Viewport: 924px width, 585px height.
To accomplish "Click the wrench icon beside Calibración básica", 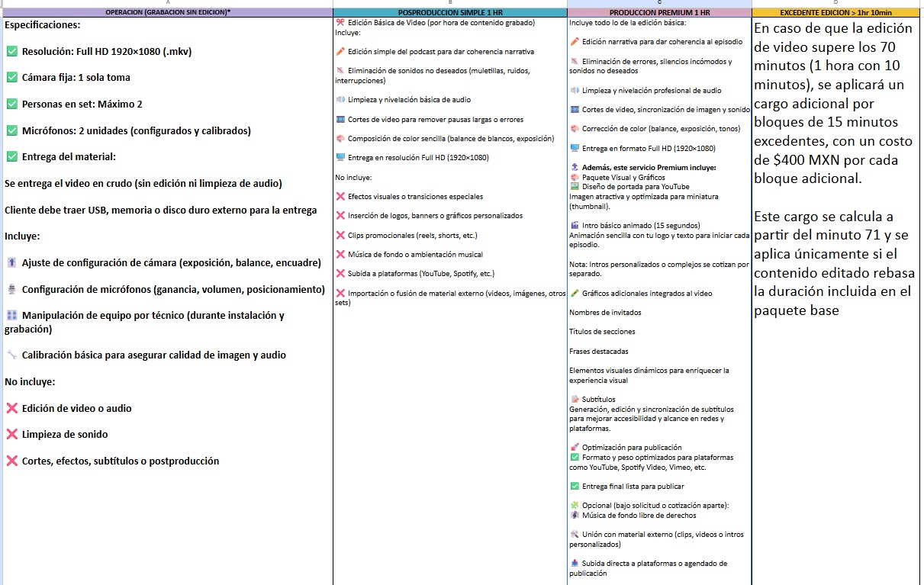I will click(x=11, y=355).
